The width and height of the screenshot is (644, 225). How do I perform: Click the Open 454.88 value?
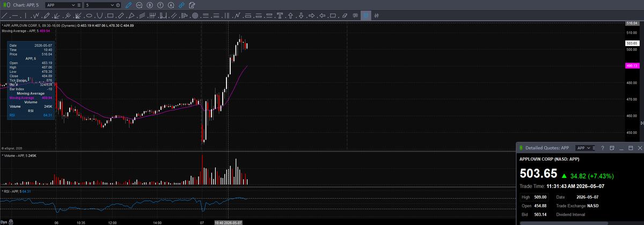pos(540,206)
